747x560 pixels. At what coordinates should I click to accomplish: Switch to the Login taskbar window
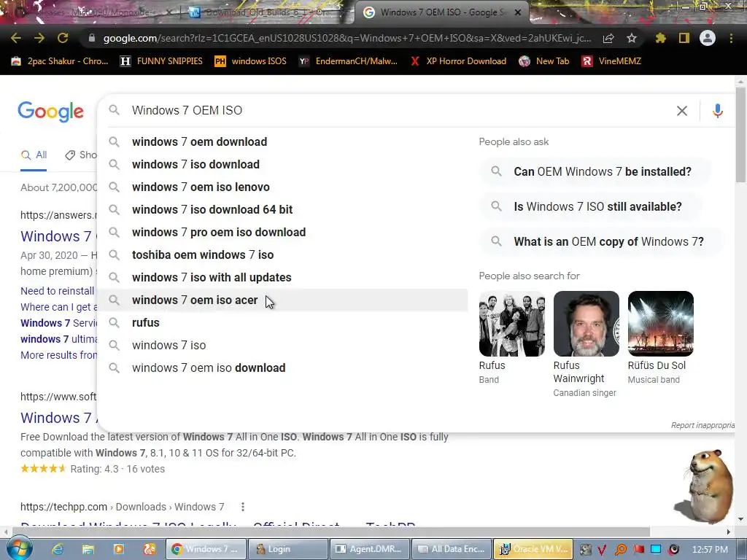[x=287, y=549]
